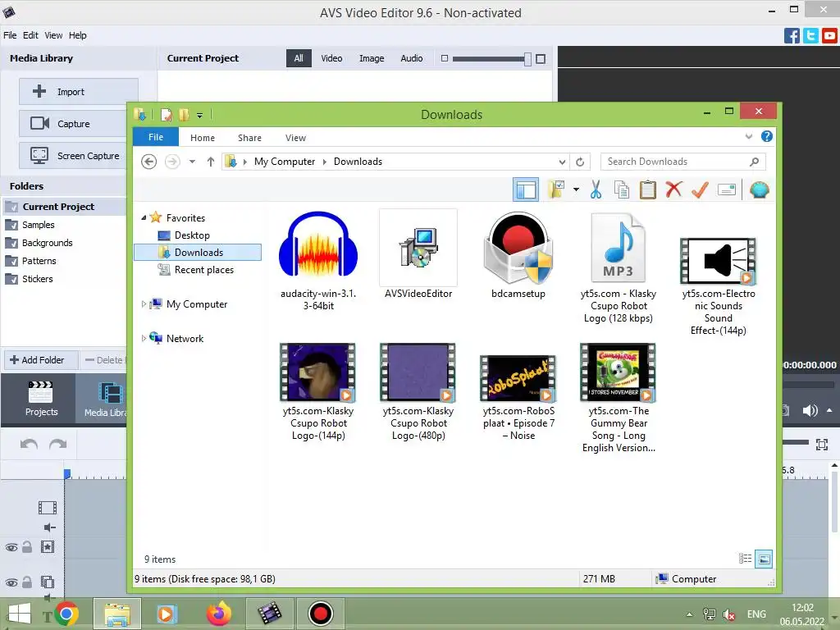The height and width of the screenshot is (630, 840).
Task: Select the bdcamsetup installer file
Action: [518, 256]
